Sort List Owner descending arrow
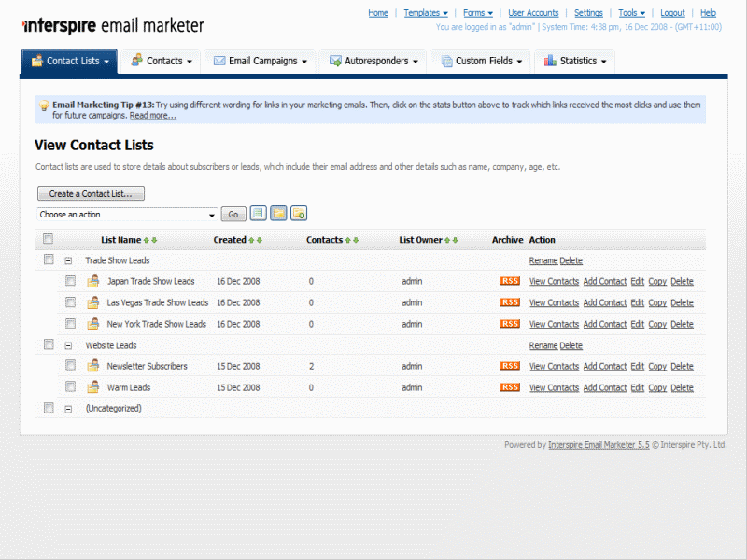 (x=455, y=241)
